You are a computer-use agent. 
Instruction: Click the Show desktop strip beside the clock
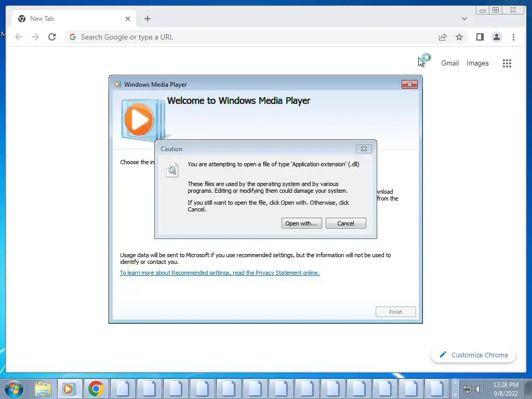(x=528, y=389)
